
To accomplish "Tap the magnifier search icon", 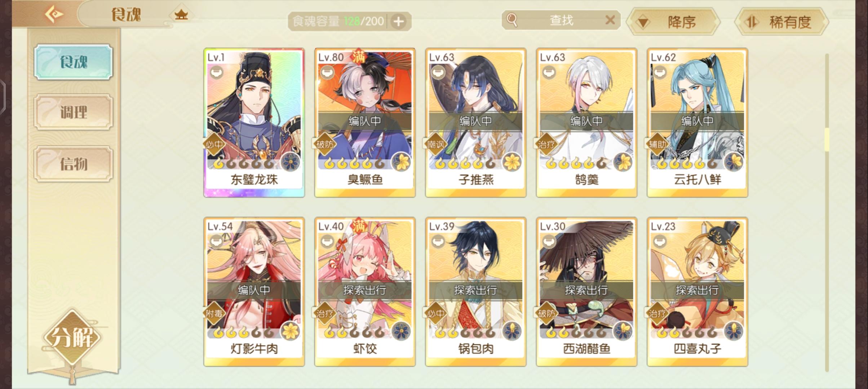I will pos(512,20).
